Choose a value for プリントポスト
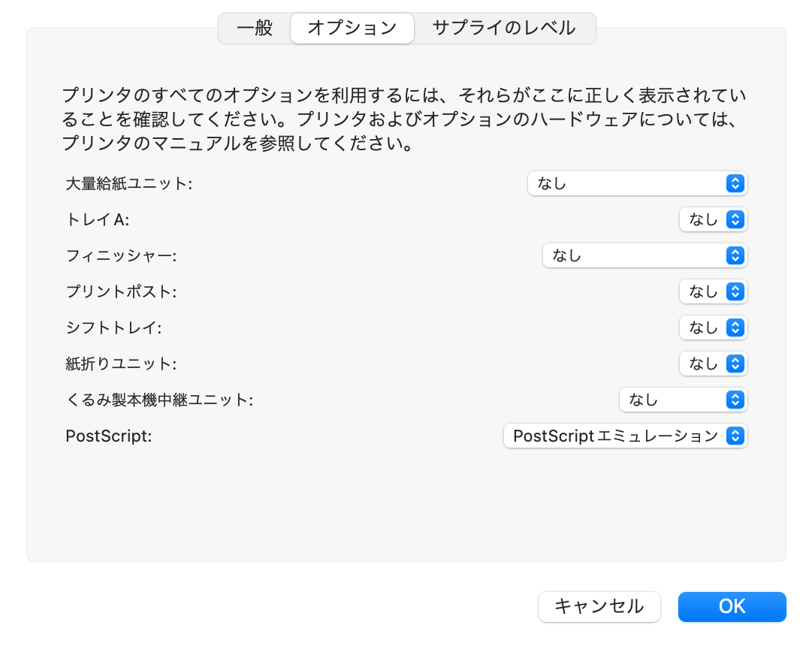The image size is (812, 646). 713,291
